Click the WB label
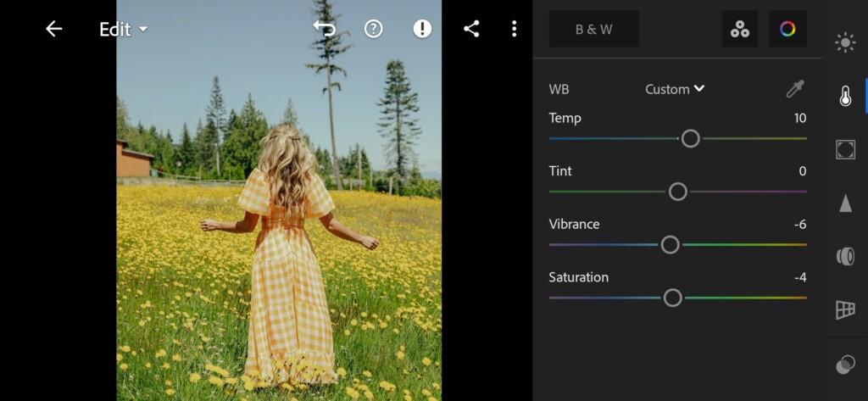The image size is (868, 401). (559, 89)
